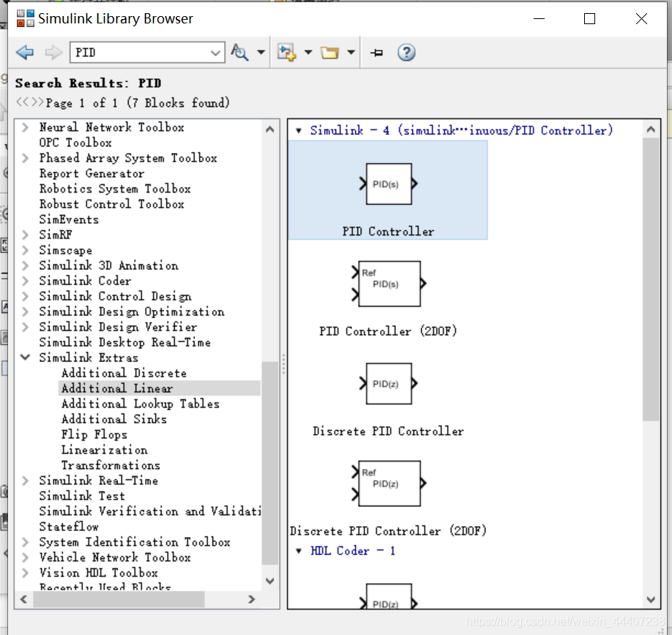Select Additional Sinks sublibrary

pos(114,419)
